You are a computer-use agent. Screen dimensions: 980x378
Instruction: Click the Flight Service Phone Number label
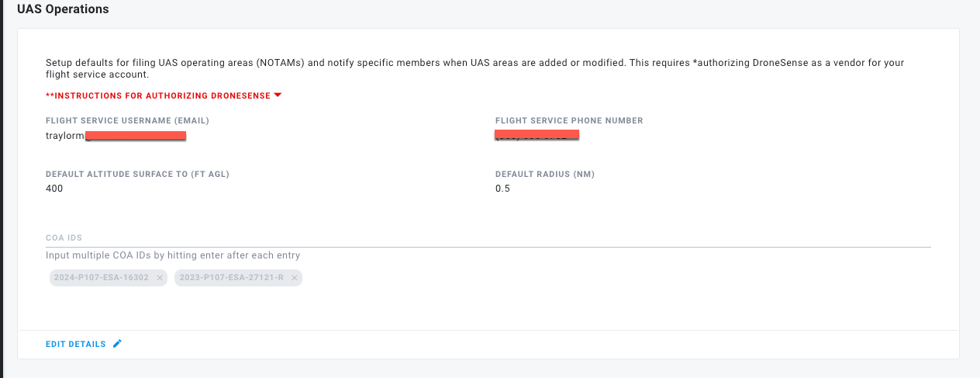click(x=569, y=120)
